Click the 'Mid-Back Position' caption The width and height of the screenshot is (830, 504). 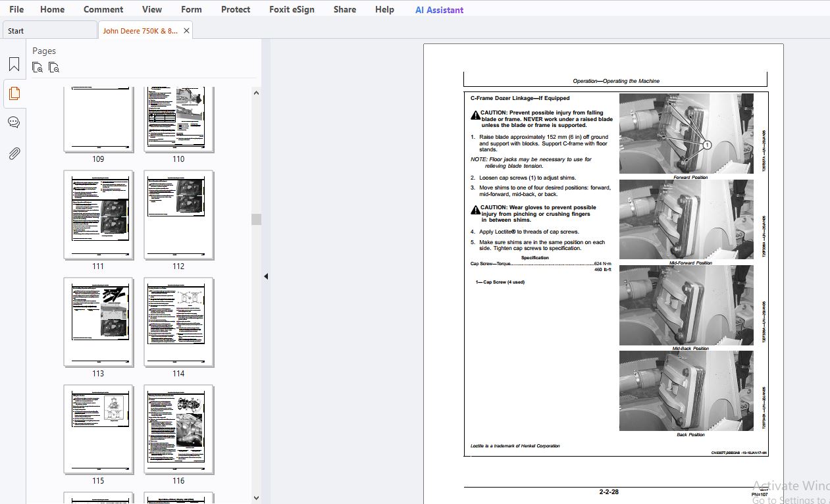coord(690,349)
